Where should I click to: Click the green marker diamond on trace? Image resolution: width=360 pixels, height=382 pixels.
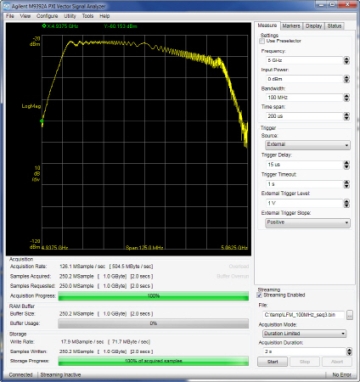pyautogui.click(x=42, y=121)
